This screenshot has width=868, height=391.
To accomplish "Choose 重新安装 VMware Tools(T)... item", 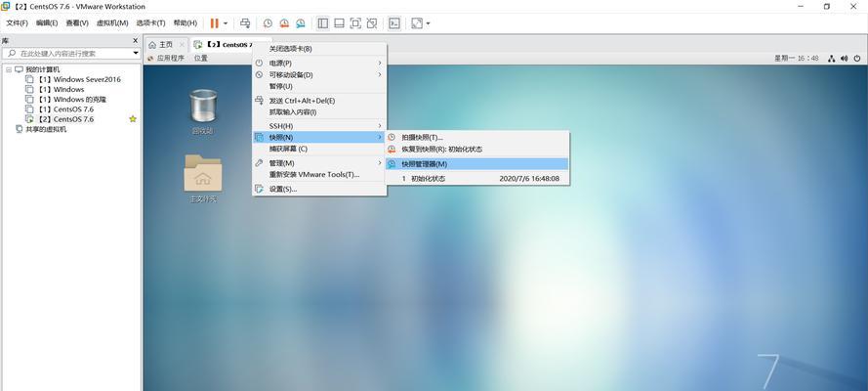I will (x=319, y=174).
